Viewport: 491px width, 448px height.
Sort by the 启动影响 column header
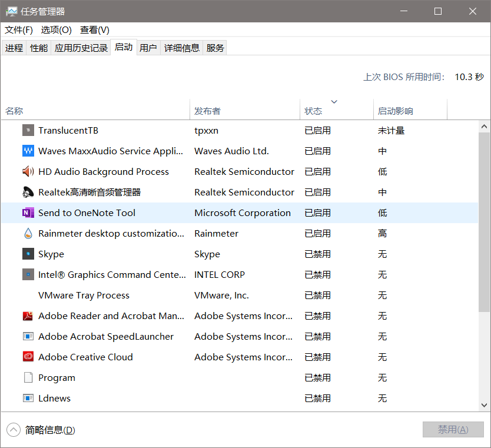point(410,109)
